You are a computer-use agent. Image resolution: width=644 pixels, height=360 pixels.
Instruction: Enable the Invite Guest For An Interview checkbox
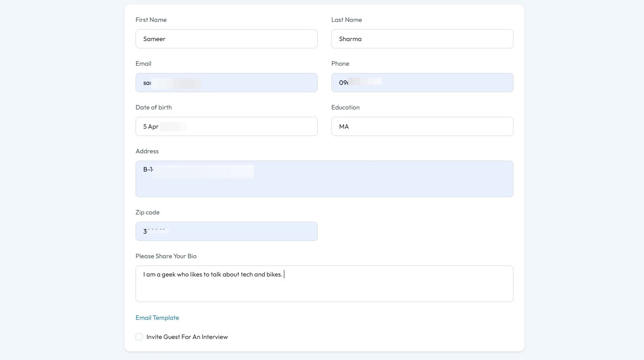tap(139, 337)
